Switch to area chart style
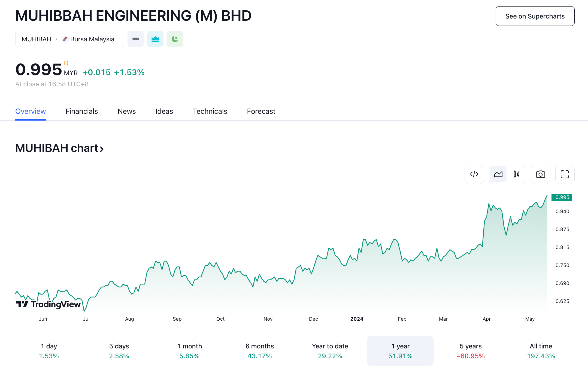Viewport: 588px width, 374px height. (498, 174)
